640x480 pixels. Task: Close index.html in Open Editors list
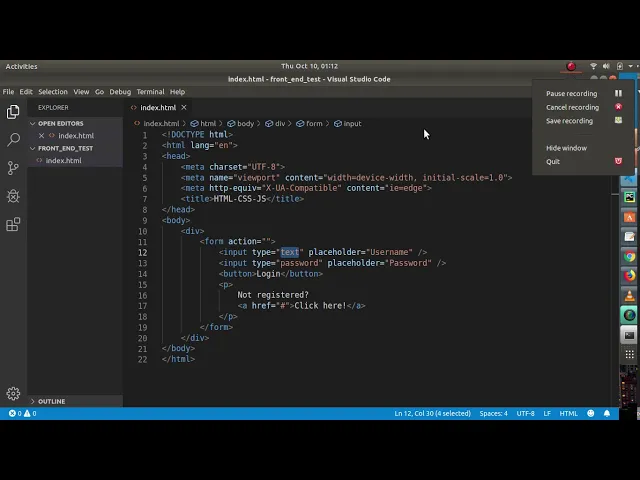click(x=41, y=136)
